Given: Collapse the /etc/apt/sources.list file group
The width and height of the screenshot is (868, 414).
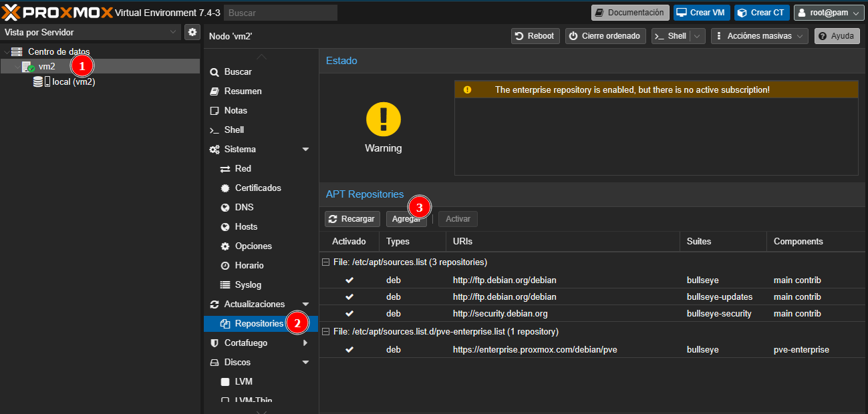Looking at the screenshot, I should (x=325, y=262).
